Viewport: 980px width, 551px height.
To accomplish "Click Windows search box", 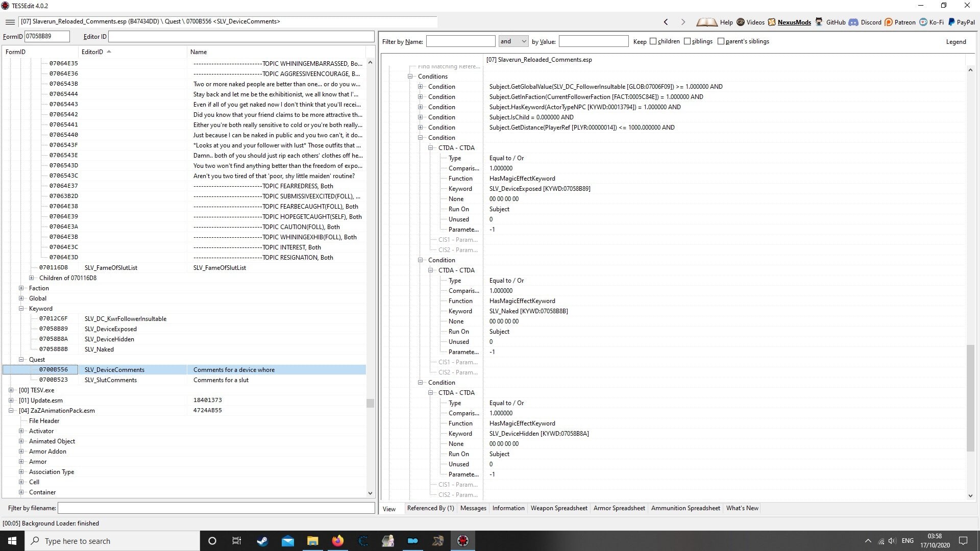I will click(112, 541).
